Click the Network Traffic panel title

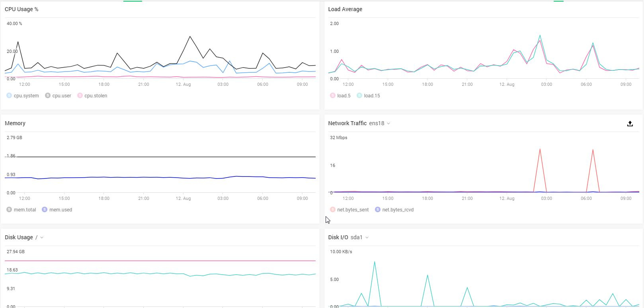(347, 123)
